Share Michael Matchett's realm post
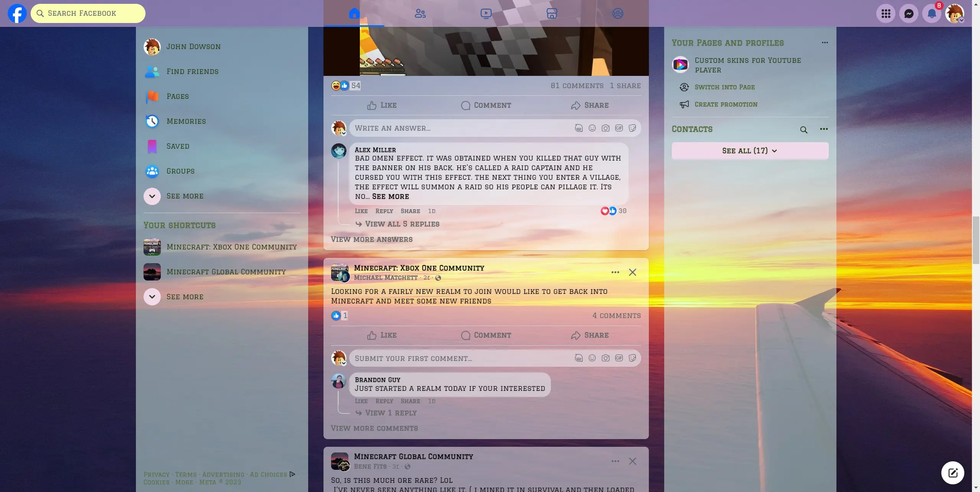Viewport: 980px width, 492px height. (590, 336)
